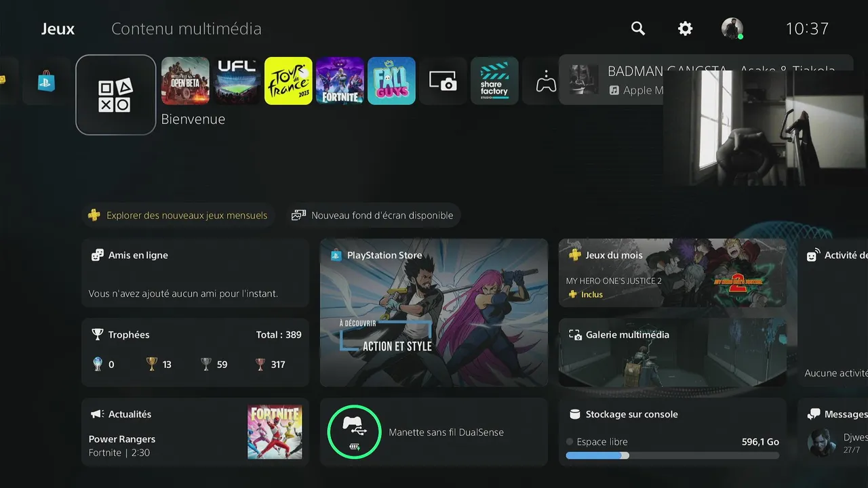The image size is (868, 488).
Task: Open the game library controller tile
Action: click(x=546, y=81)
